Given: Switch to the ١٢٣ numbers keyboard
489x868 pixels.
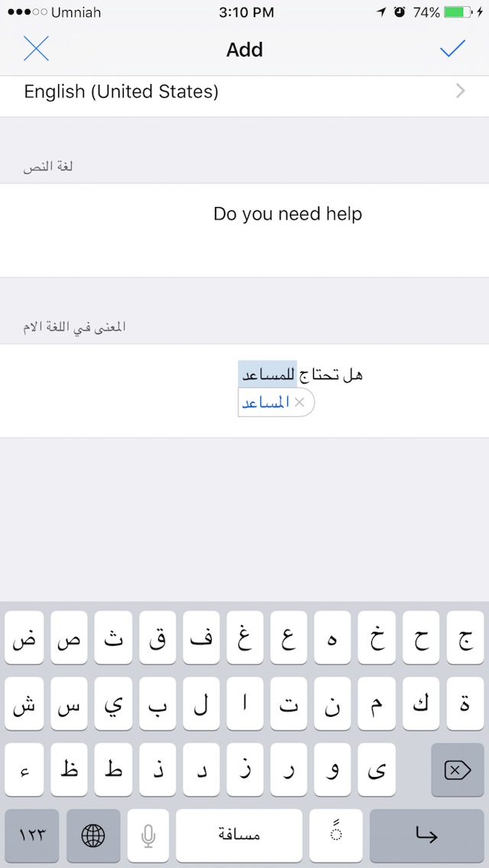Looking at the screenshot, I should [x=32, y=836].
